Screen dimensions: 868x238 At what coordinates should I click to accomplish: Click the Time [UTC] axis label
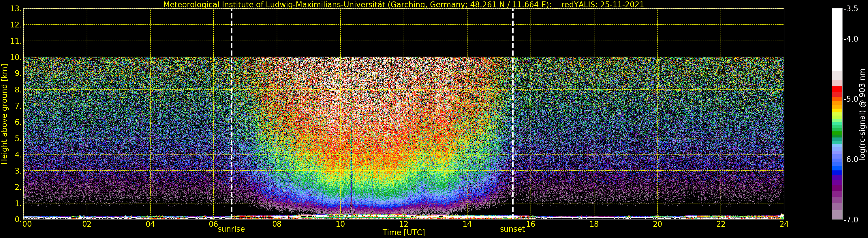click(x=404, y=233)
